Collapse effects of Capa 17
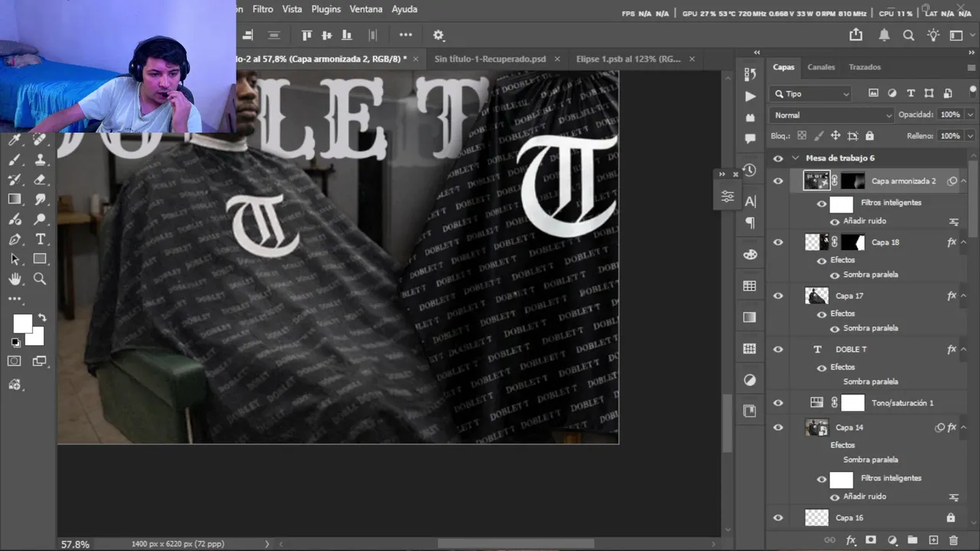Image resolution: width=980 pixels, height=551 pixels. click(963, 296)
